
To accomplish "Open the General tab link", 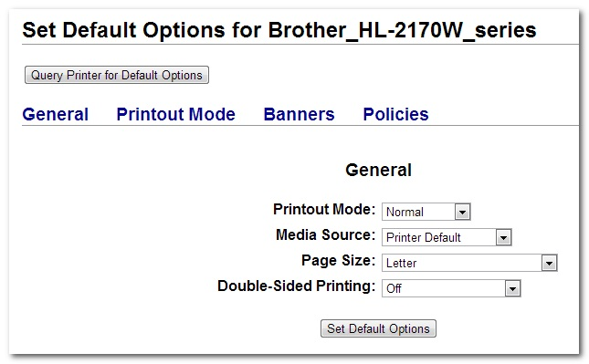I will pos(56,114).
